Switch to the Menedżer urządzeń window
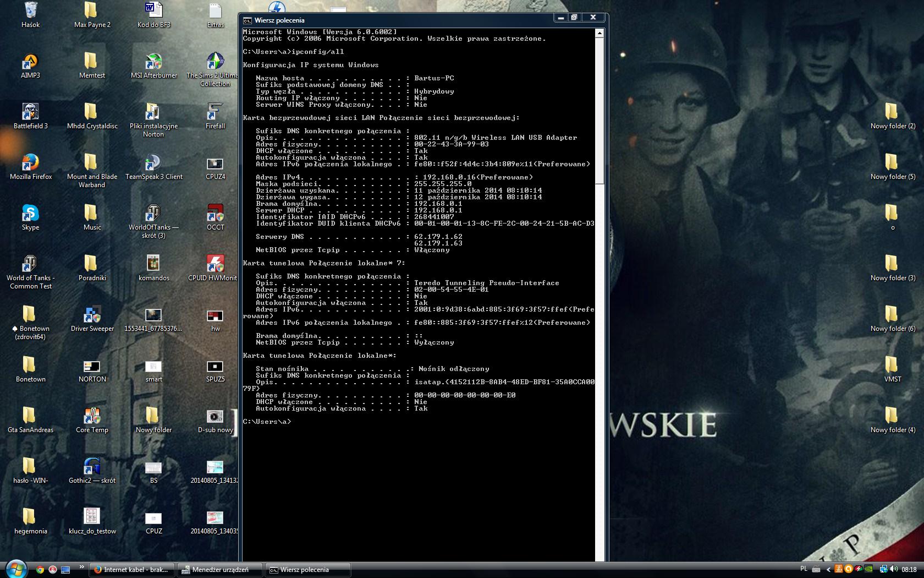The height and width of the screenshot is (578, 924). [x=219, y=570]
